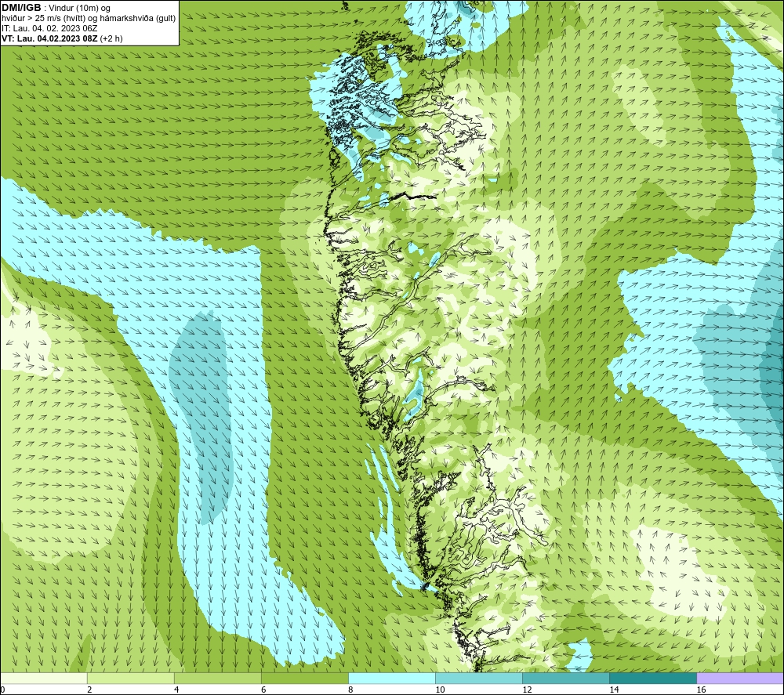
Task: Click the "2" label on the wind scale
Action: (x=89, y=690)
